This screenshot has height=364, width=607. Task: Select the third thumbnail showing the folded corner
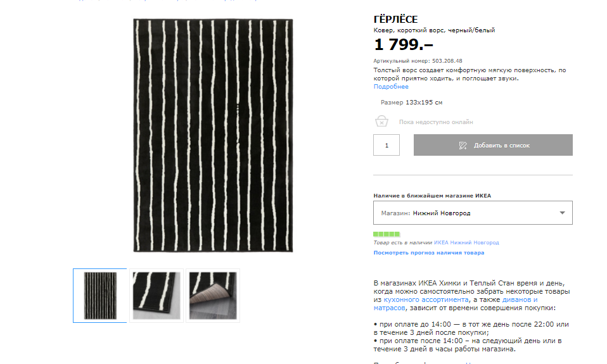tap(212, 296)
